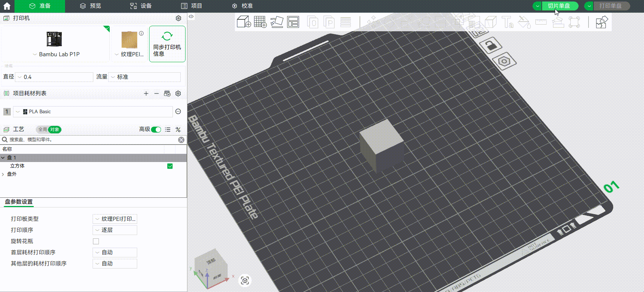Open the 首层耗材打印顺序 dropdown

[x=115, y=253]
